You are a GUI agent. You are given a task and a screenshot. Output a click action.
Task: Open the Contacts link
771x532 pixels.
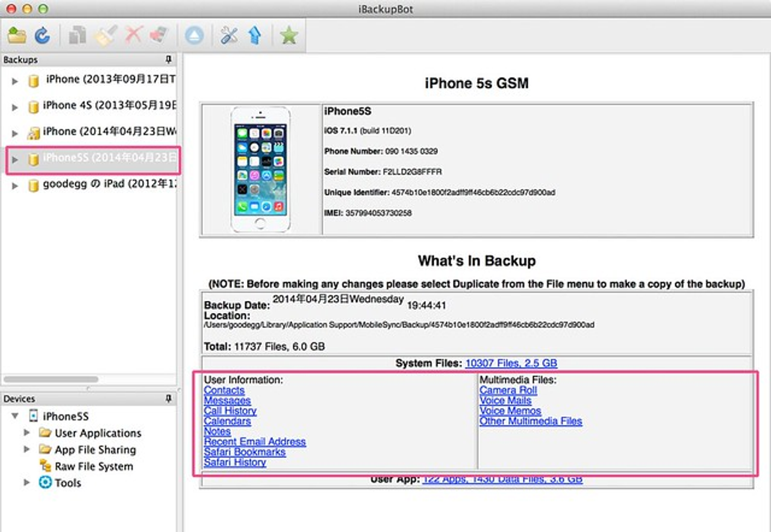click(224, 390)
